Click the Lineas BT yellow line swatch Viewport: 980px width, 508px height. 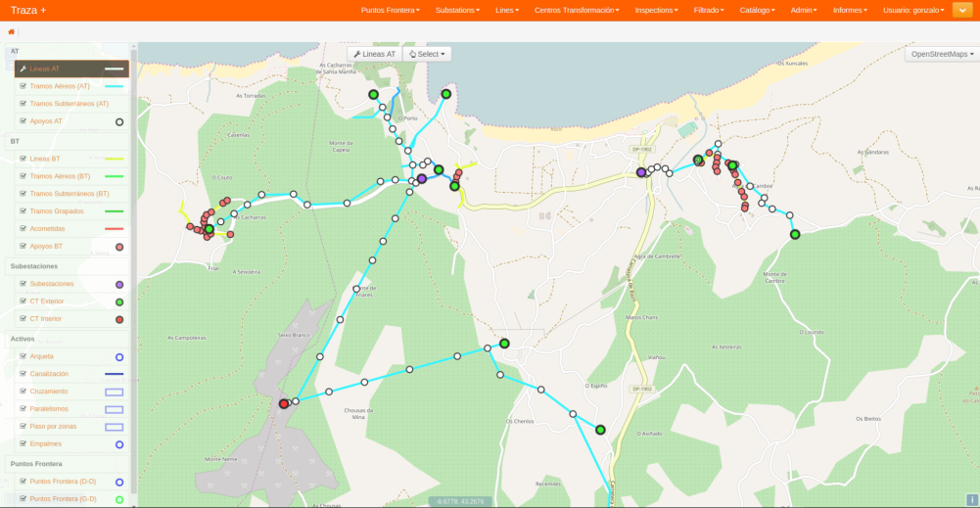coord(114,159)
